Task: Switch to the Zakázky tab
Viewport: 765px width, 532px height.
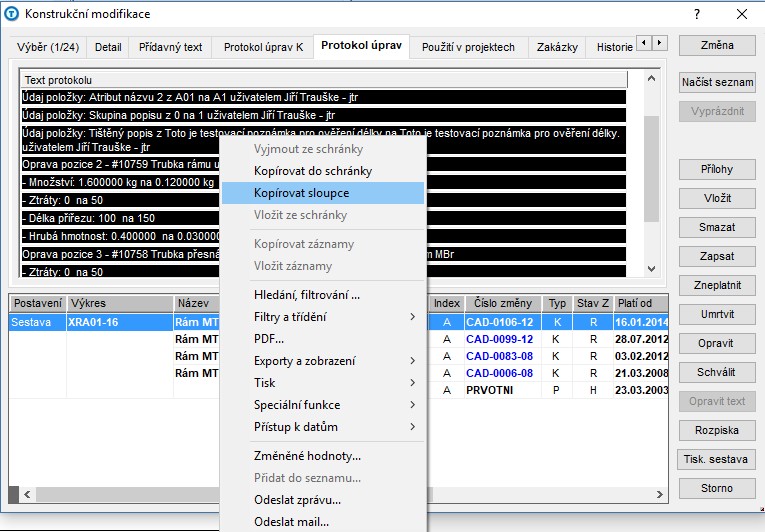Action: [x=557, y=47]
